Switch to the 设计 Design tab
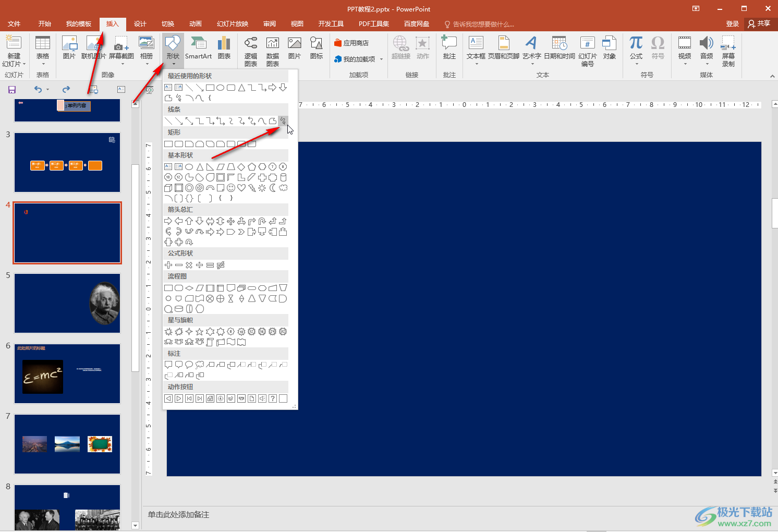 tap(140, 24)
